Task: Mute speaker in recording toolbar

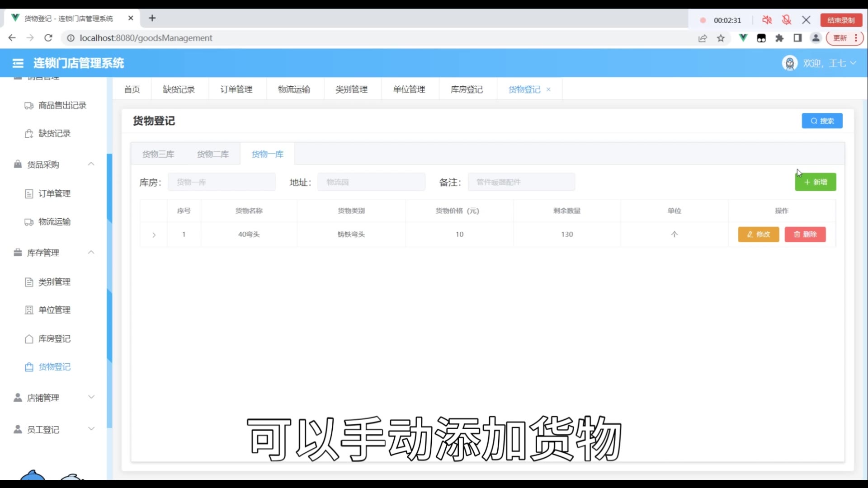Action: pyautogui.click(x=767, y=20)
